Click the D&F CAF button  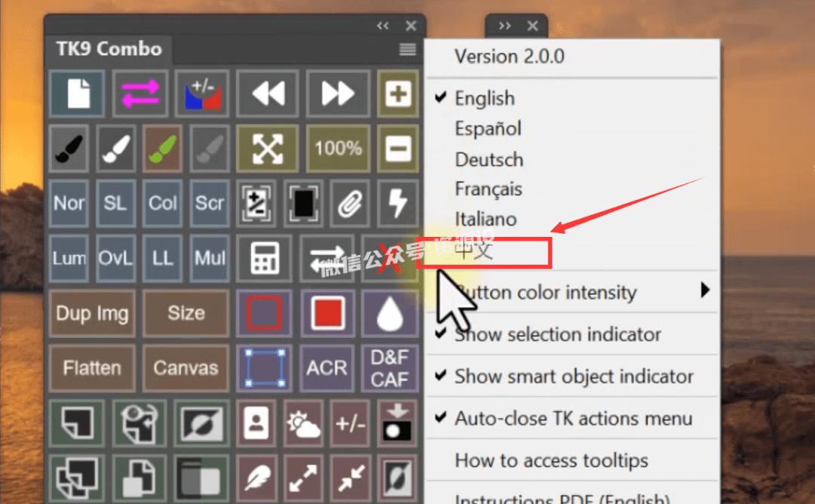click(390, 368)
